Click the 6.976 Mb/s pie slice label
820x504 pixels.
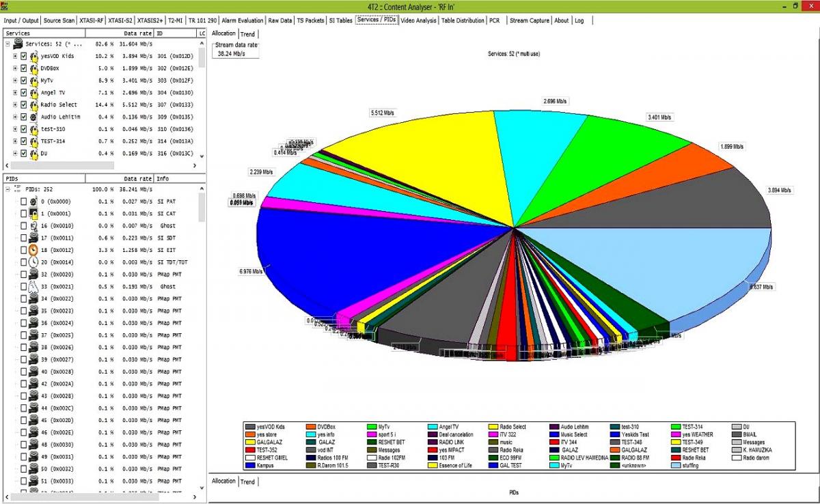pos(251,271)
